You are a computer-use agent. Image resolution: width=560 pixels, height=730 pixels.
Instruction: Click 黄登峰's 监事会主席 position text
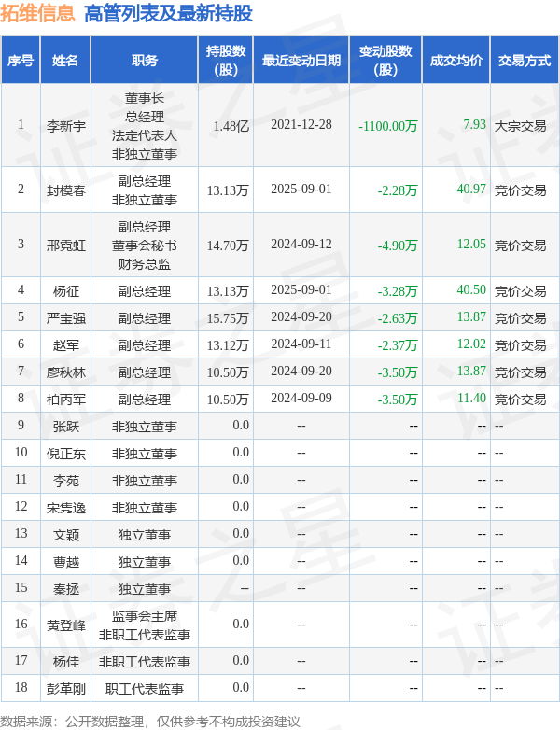[145, 615]
